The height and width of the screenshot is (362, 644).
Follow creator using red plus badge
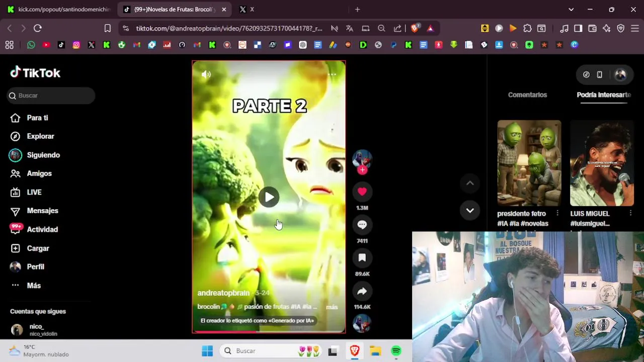point(362,170)
